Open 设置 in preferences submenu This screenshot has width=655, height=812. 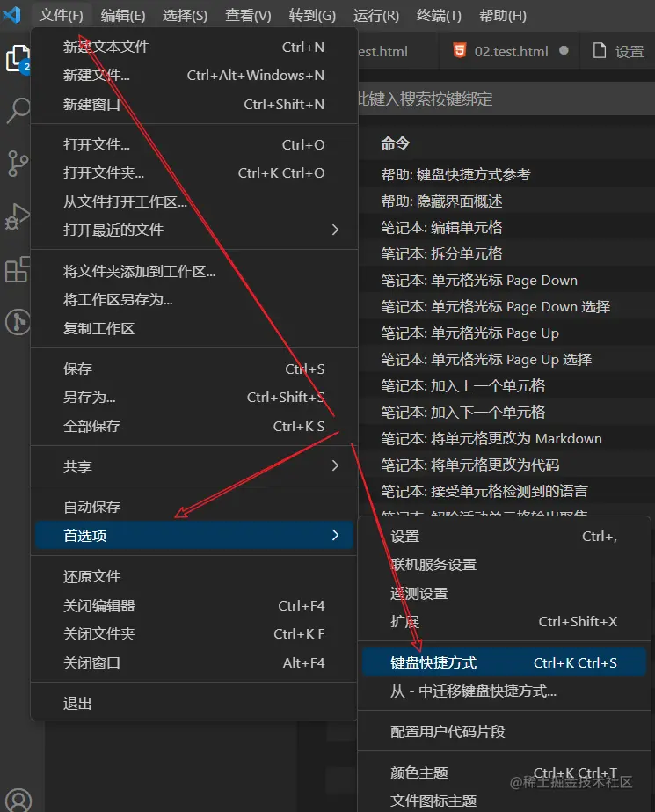coord(504,536)
